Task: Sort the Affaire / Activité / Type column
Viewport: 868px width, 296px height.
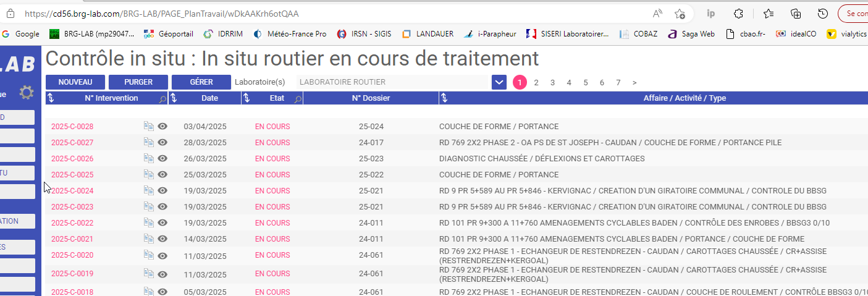Action: pyautogui.click(x=444, y=98)
